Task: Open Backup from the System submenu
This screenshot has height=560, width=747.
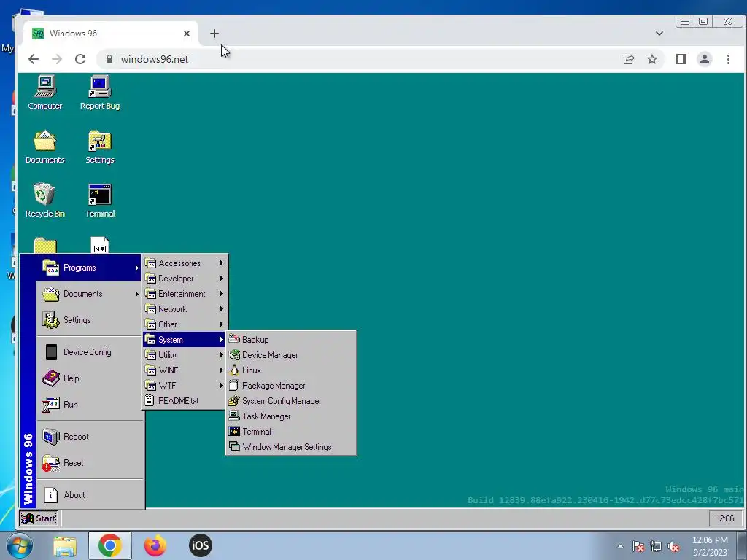Action: (290, 340)
